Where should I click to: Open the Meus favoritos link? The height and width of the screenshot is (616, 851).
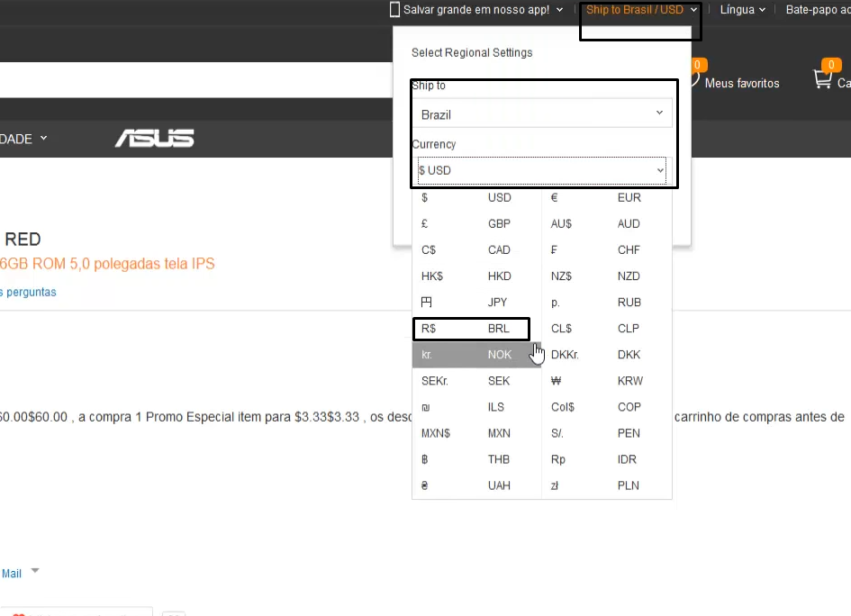point(741,83)
